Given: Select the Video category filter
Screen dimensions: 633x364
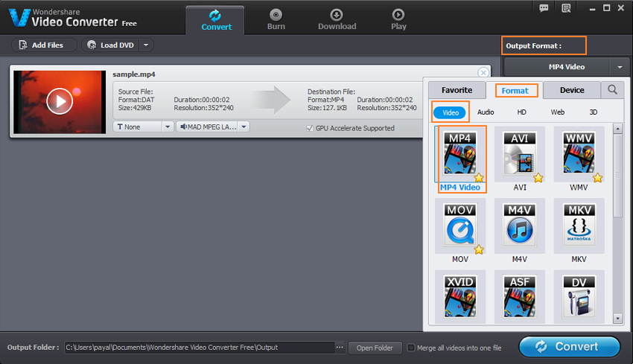Looking at the screenshot, I should point(450,112).
